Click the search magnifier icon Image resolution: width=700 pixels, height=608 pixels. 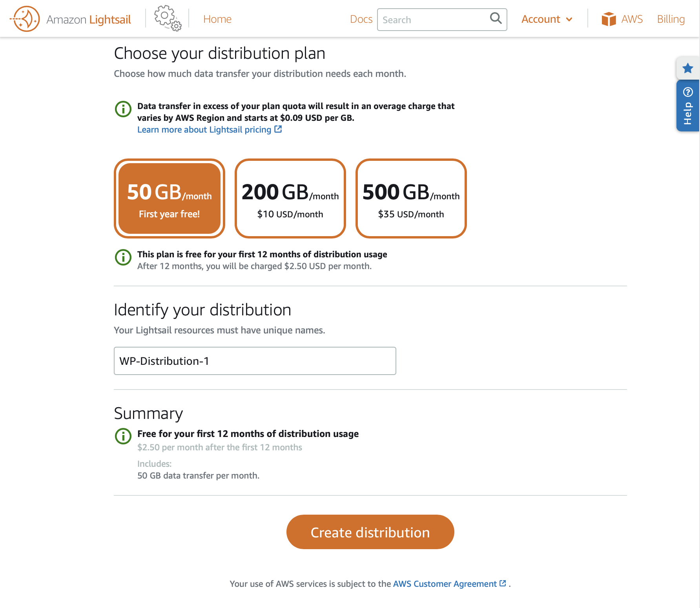pyautogui.click(x=496, y=18)
